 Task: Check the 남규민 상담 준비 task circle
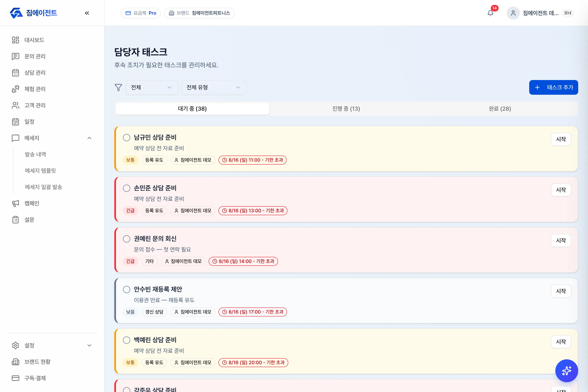coord(127,137)
